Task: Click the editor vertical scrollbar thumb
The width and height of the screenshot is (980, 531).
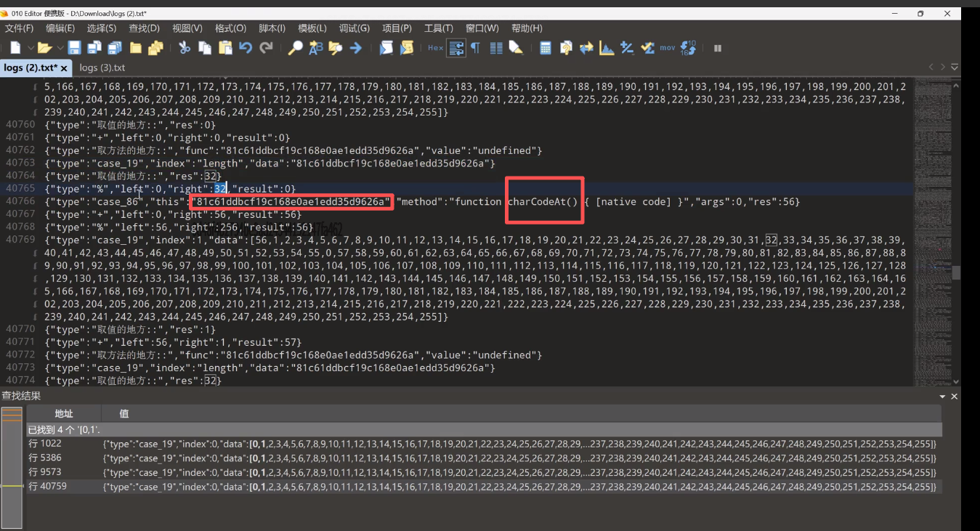Action: point(955,272)
